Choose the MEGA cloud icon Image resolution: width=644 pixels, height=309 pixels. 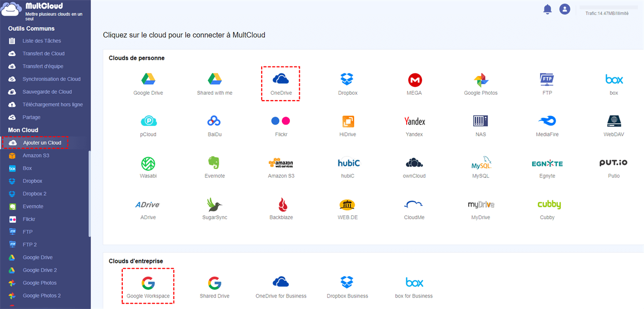[415, 79]
